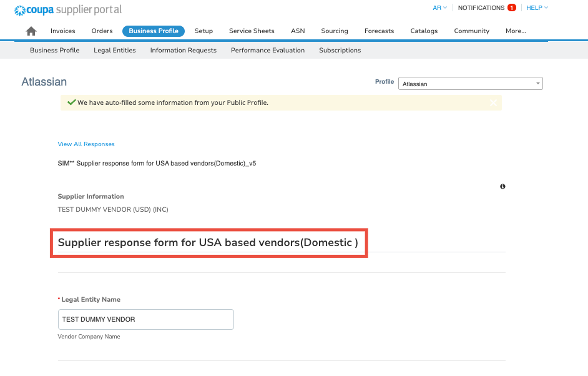Go to the Home icon
588x376 pixels.
pyautogui.click(x=31, y=31)
